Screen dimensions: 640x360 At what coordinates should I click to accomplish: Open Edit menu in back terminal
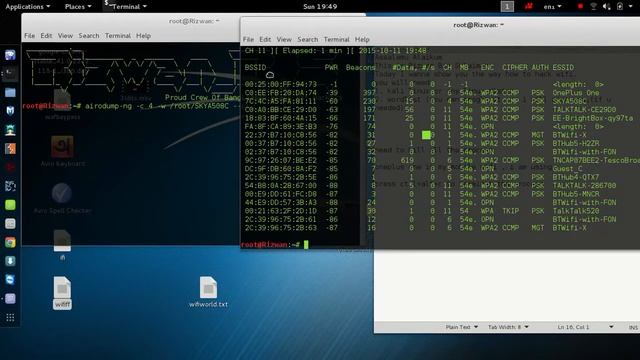[x=46, y=36]
